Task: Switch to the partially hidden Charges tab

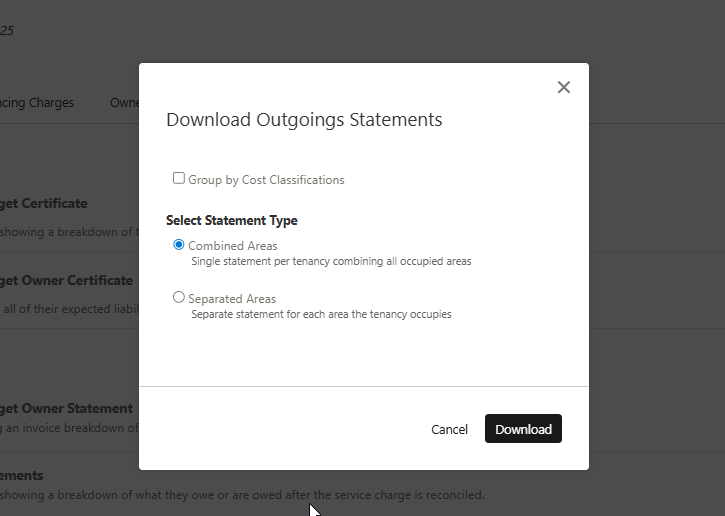Action: [x=38, y=103]
